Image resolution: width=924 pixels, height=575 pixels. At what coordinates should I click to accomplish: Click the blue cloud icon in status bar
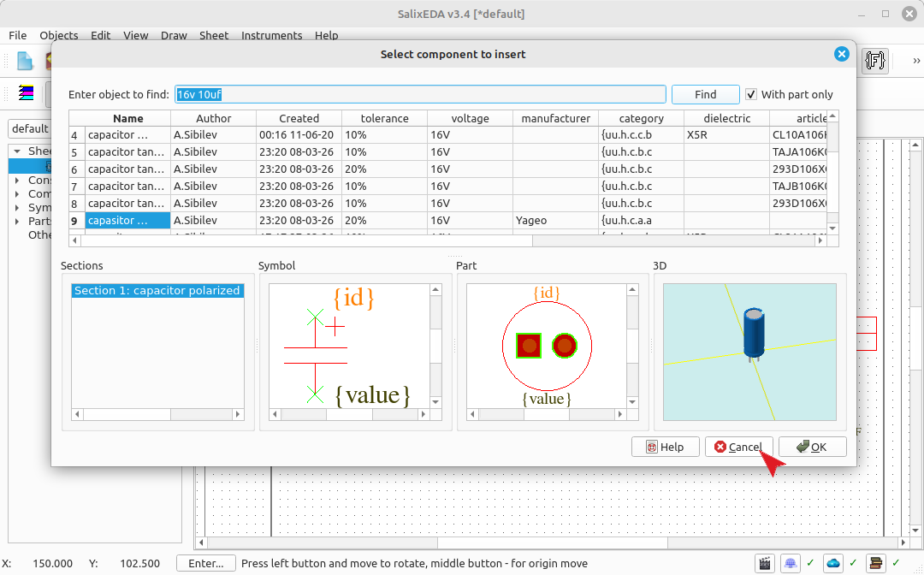(x=832, y=563)
